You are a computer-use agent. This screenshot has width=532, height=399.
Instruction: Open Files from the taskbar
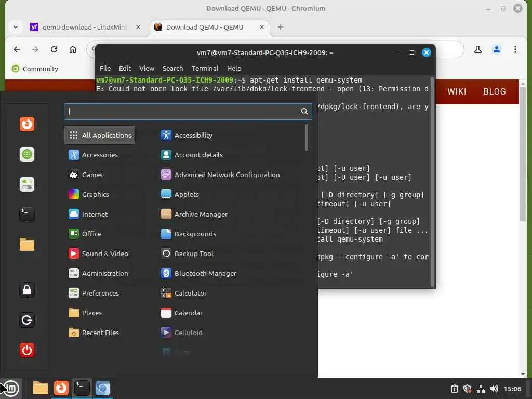click(41, 388)
